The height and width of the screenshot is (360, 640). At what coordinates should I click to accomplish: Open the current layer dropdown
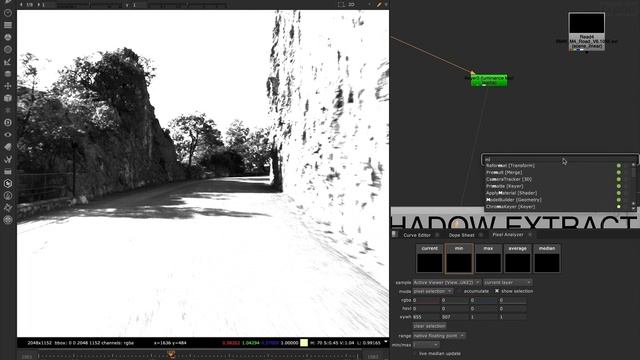point(508,282)
